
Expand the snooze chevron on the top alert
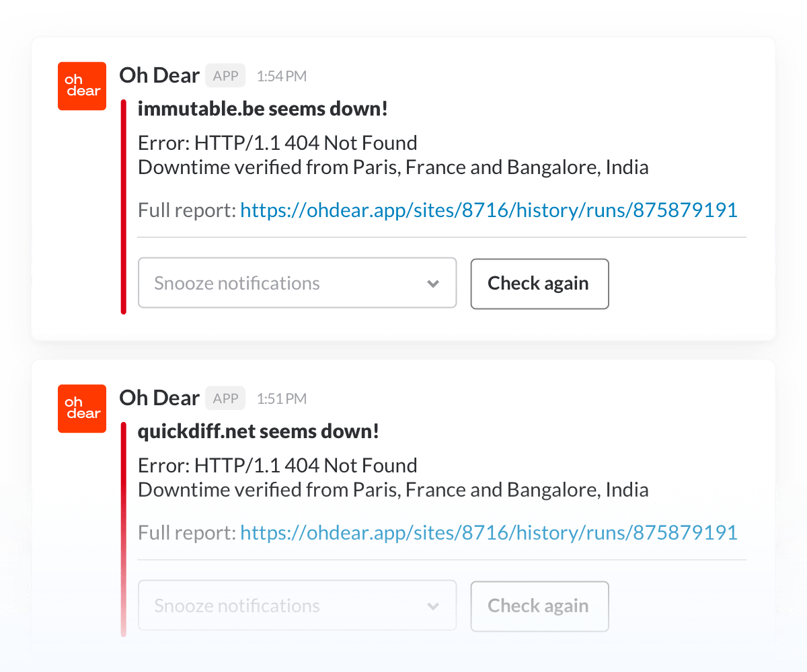point(433,284)
